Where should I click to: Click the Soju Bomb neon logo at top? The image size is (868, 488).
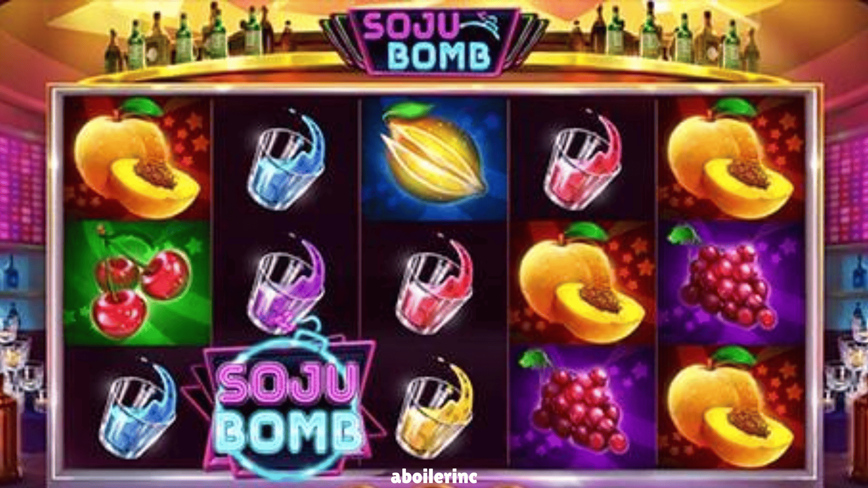[434, 42]
